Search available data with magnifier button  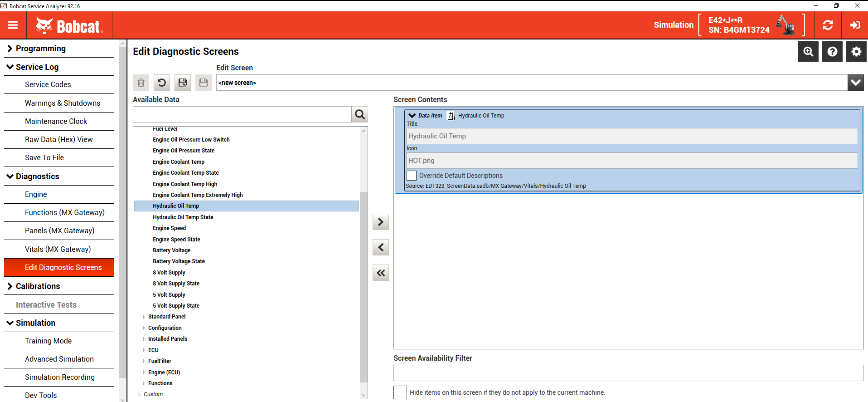[x=360, y=114]
